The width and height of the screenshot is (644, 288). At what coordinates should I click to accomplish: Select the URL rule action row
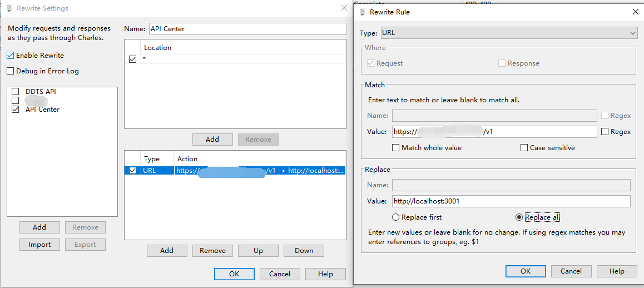coord(235,171)
